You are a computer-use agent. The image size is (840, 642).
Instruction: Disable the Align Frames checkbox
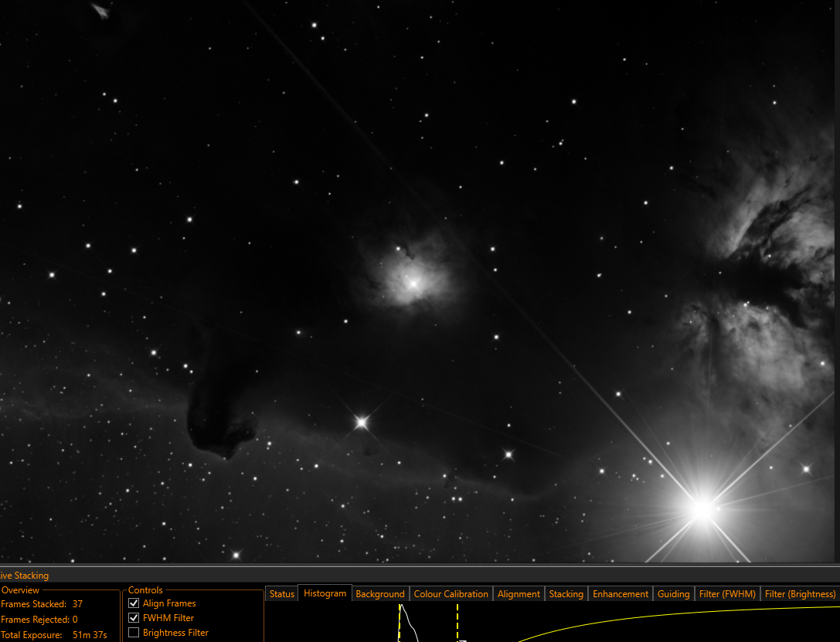pos(134,603)
